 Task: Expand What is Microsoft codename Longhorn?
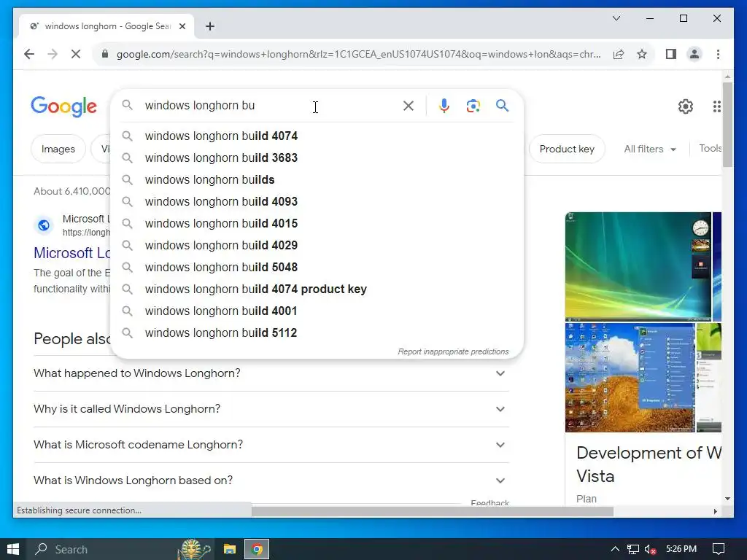pyautogui.click(x=271, y=445)
